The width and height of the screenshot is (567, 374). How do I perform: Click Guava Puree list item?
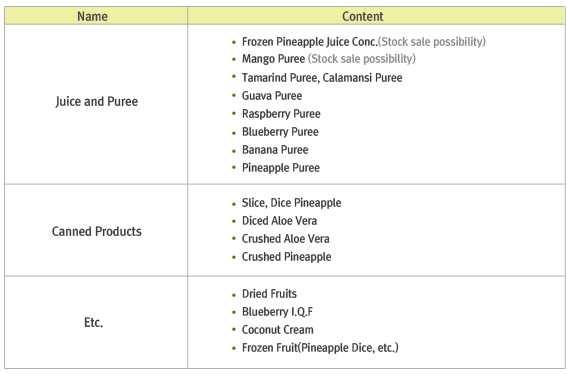[x=272, y=95]
